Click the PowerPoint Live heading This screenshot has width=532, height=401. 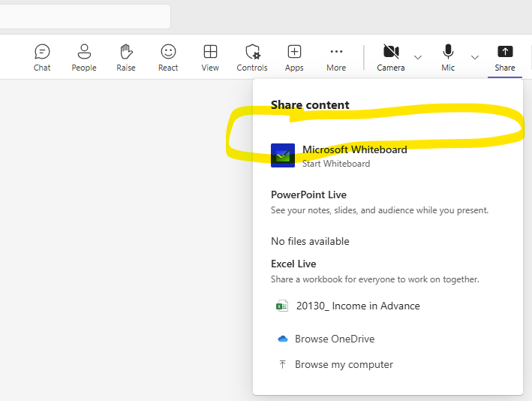click(308, 195)
